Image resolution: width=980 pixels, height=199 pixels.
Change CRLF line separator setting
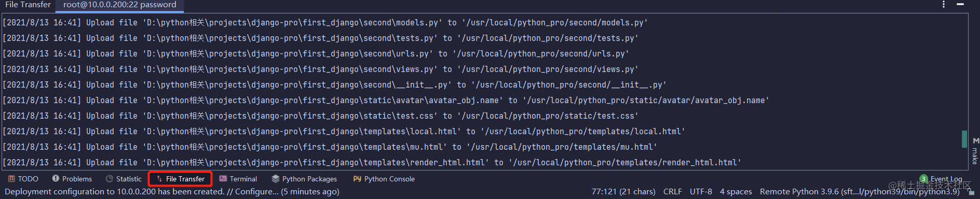(673, 192)
